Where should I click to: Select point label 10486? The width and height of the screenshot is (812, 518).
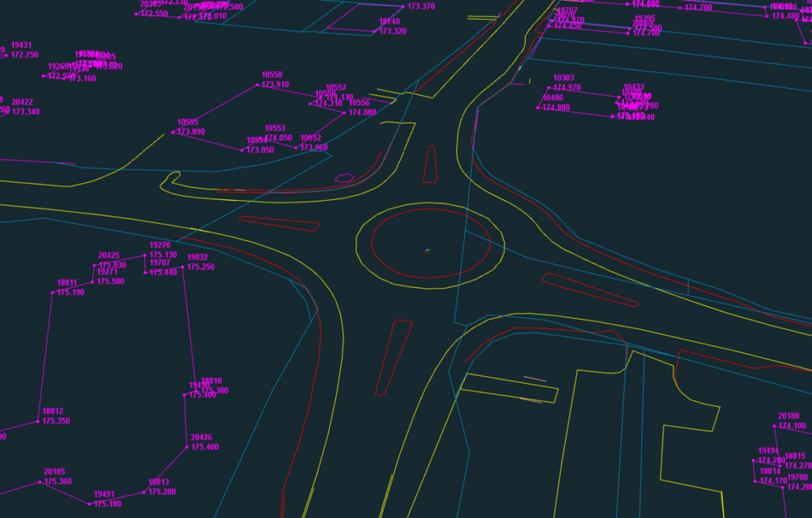click(x=553, y=98)
